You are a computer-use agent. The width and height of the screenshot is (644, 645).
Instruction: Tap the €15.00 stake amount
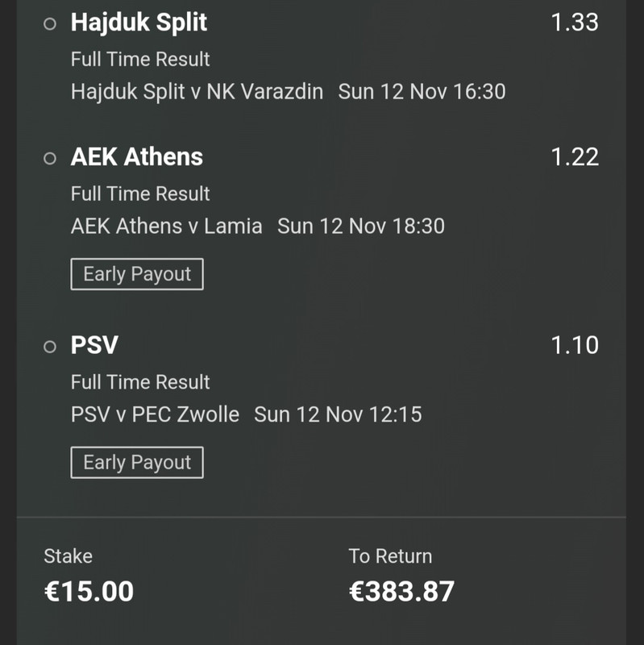click(x=89, y=591)
